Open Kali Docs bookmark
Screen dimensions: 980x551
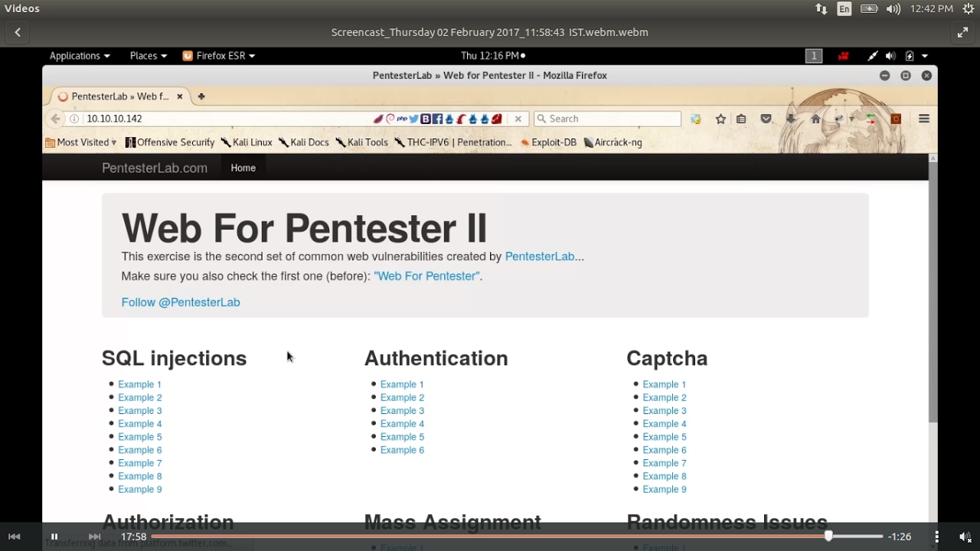click(x=304, y=142)
